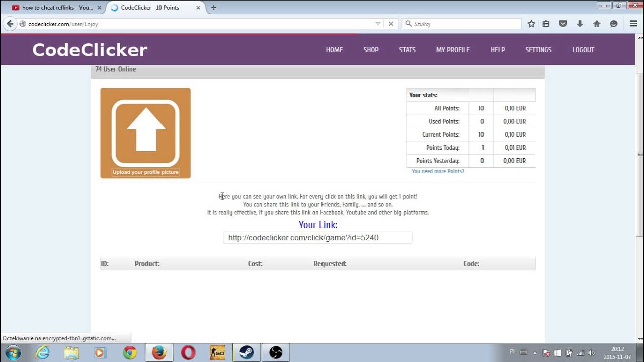644x362 pixels.
Task: Open STATS in site navigation
Action: [x=407, y=50]
